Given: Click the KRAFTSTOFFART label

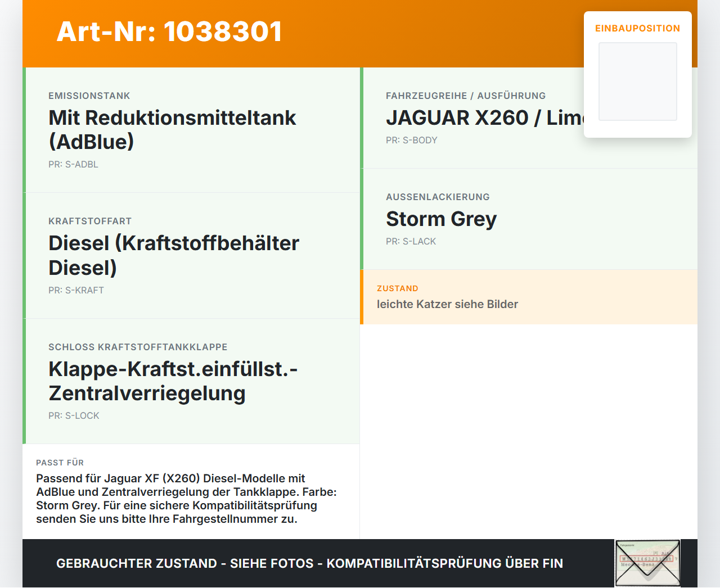Looking at the screenshot, I should click(x=90, y=221).
